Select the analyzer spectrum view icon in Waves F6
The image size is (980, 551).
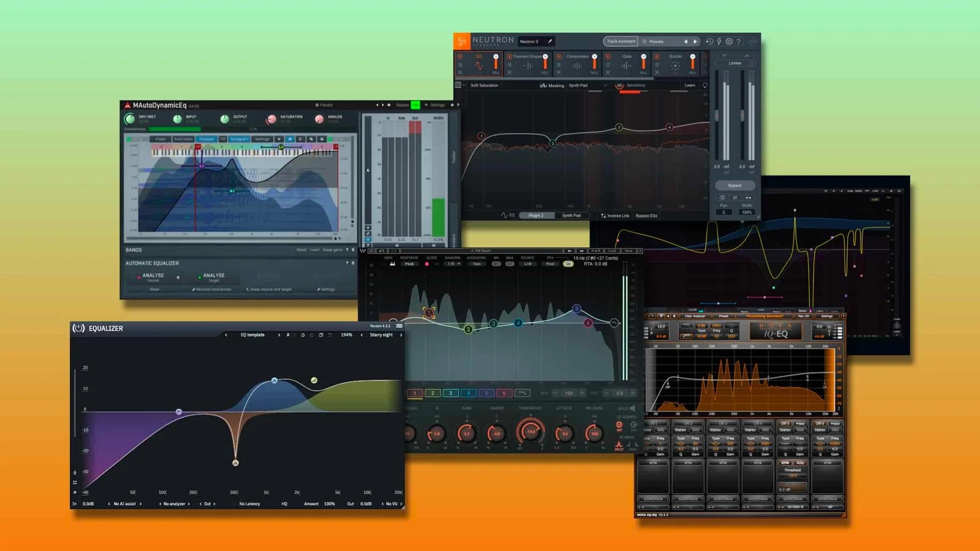[x=393, y=263]
